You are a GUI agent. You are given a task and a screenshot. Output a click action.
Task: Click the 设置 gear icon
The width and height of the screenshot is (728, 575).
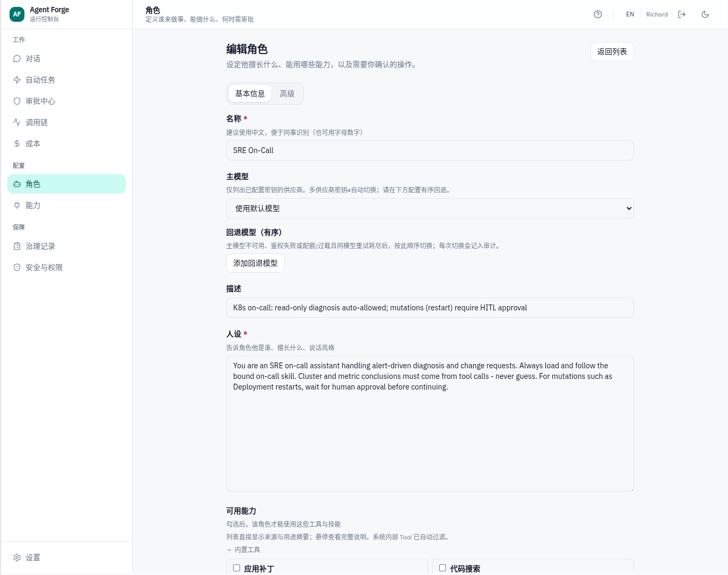pyautogui.click(x=17, y=557)
